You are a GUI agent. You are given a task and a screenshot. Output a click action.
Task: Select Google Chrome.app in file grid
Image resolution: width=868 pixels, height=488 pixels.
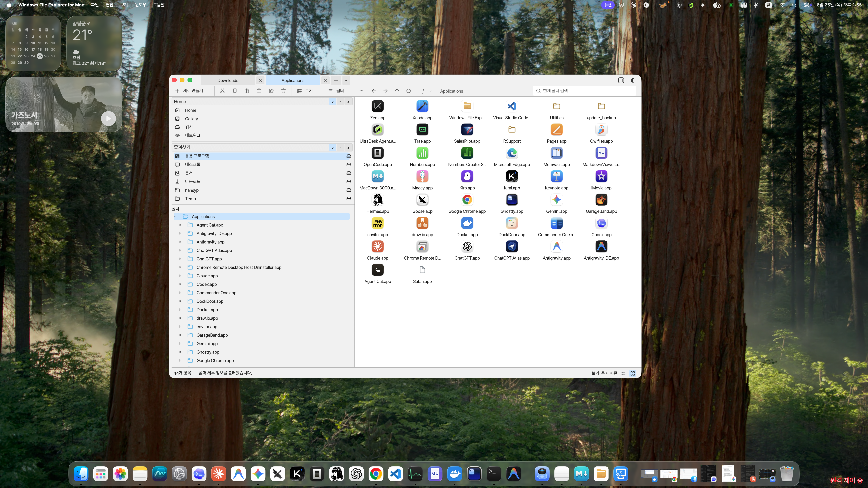click(467, 200)
